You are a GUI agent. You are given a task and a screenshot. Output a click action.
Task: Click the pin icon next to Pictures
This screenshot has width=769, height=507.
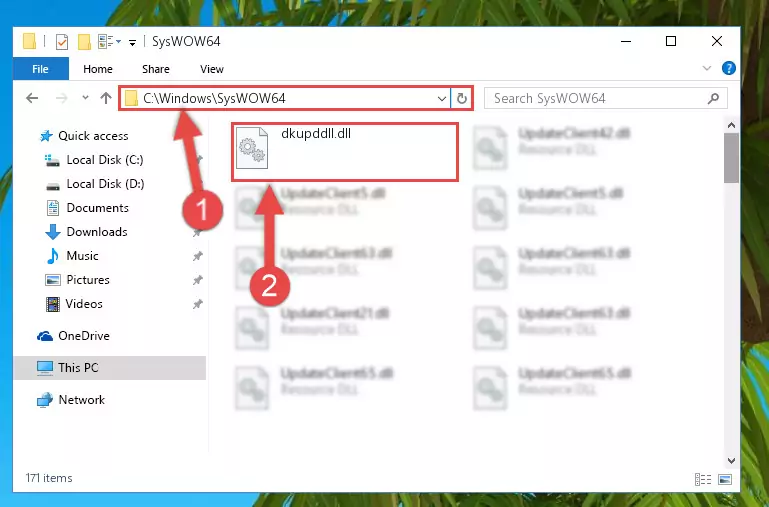pyautogui.click(x=198, y=280)
